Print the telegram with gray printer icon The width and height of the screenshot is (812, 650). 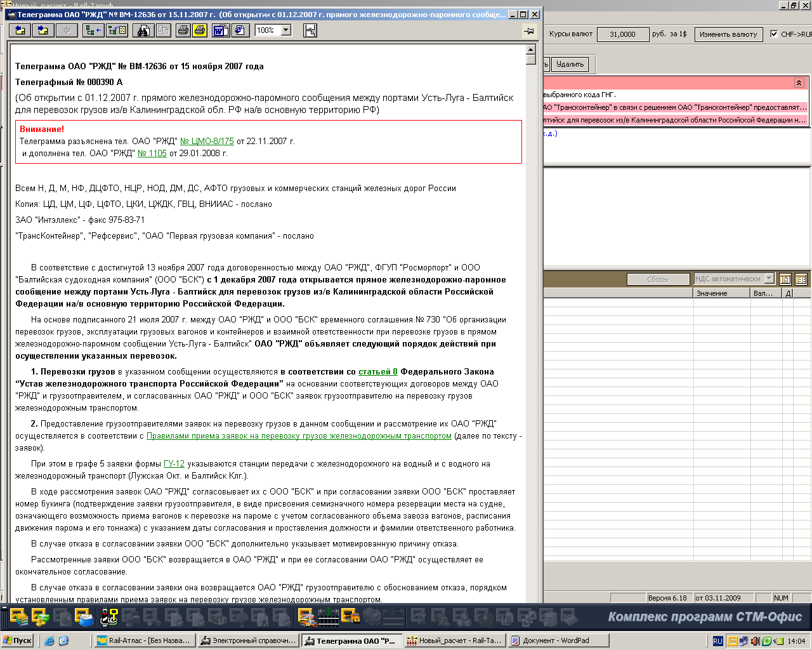pyautogui.click(x=183, y=30)
